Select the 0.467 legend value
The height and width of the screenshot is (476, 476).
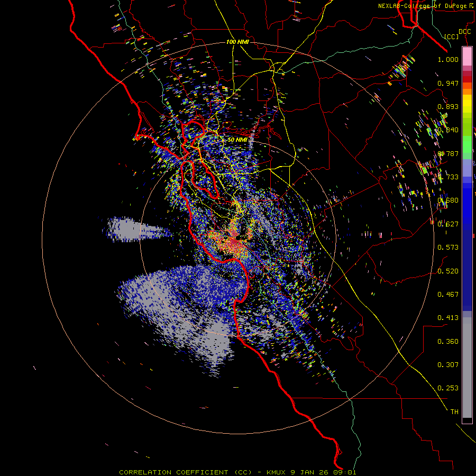[x=448, y=295]
